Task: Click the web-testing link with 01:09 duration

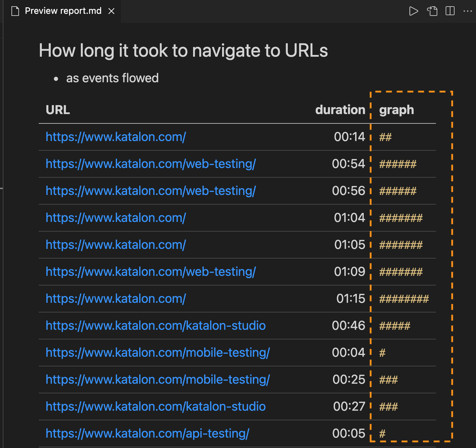Action: click(151, 272)
